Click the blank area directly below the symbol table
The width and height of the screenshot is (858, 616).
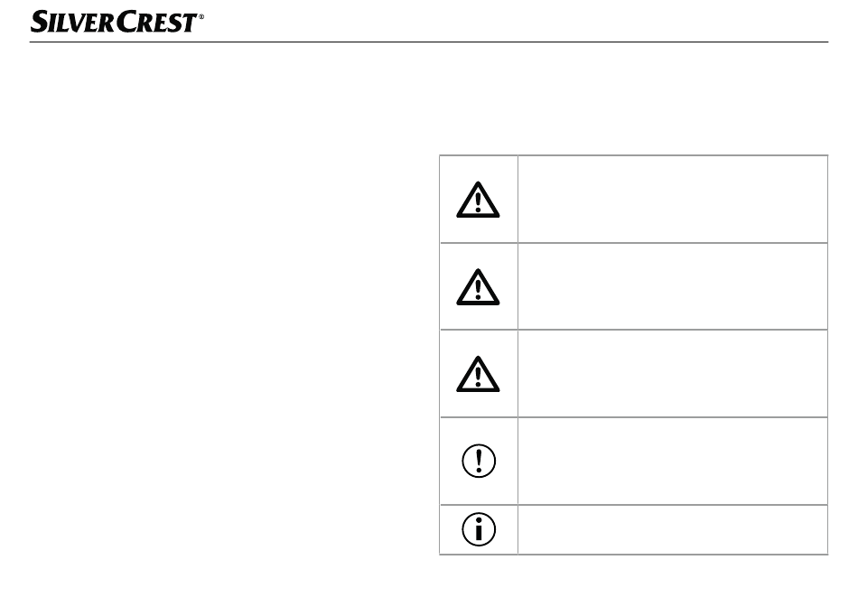(634, 583)
